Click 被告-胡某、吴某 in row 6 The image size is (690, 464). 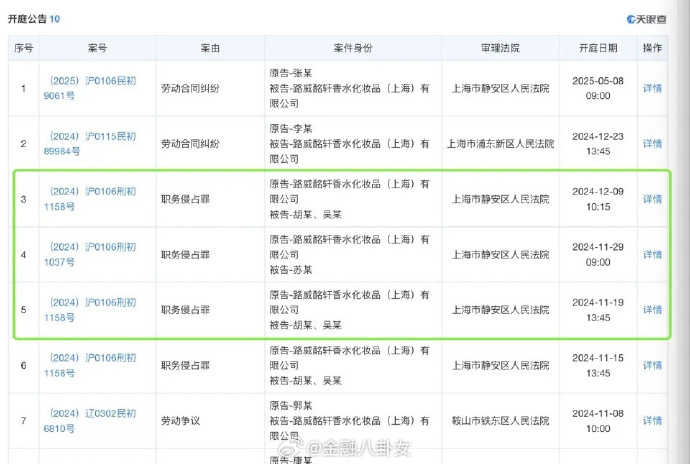click(305, 381)
